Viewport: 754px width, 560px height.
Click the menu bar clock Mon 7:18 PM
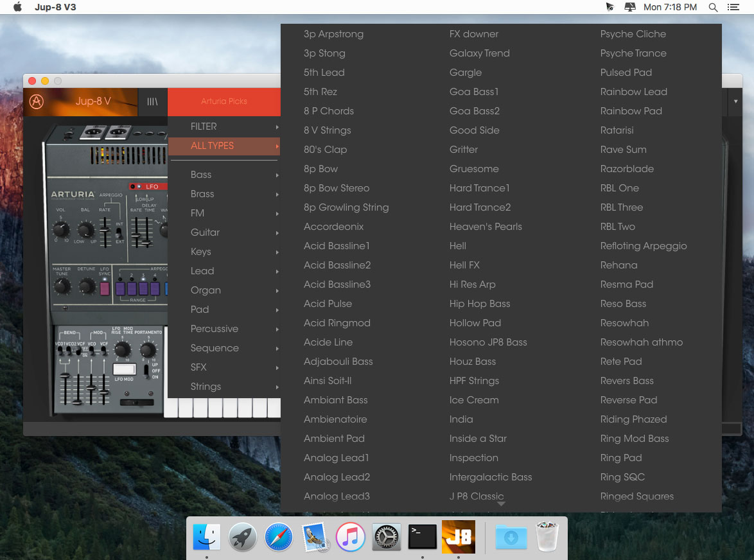tap(670, 6)
